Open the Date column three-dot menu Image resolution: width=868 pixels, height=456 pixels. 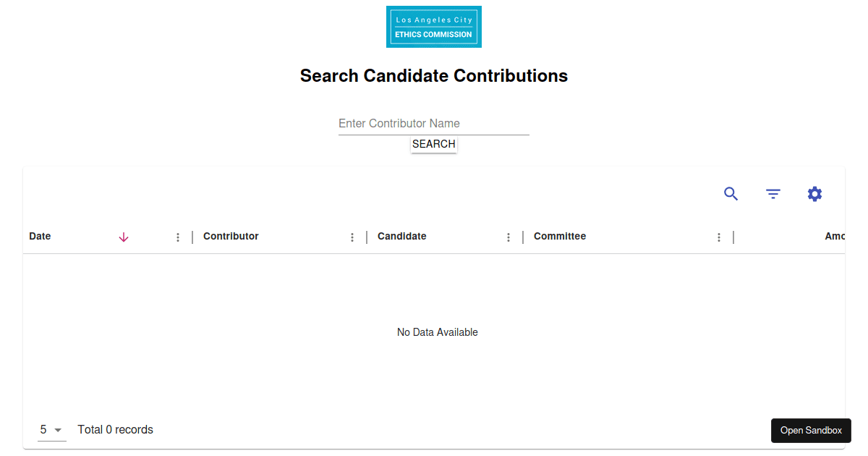coord(178,237)
